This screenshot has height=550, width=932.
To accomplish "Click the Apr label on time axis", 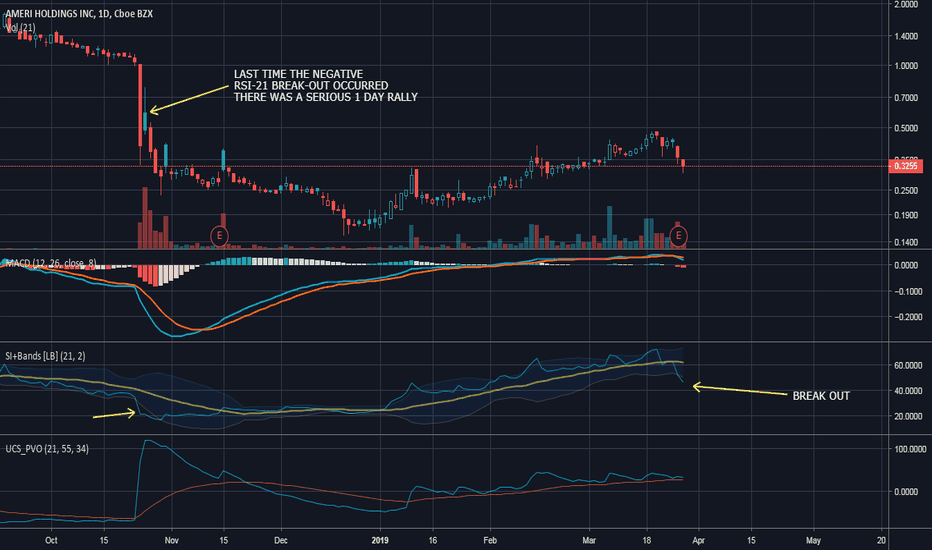I will click(x=698, y=540).
